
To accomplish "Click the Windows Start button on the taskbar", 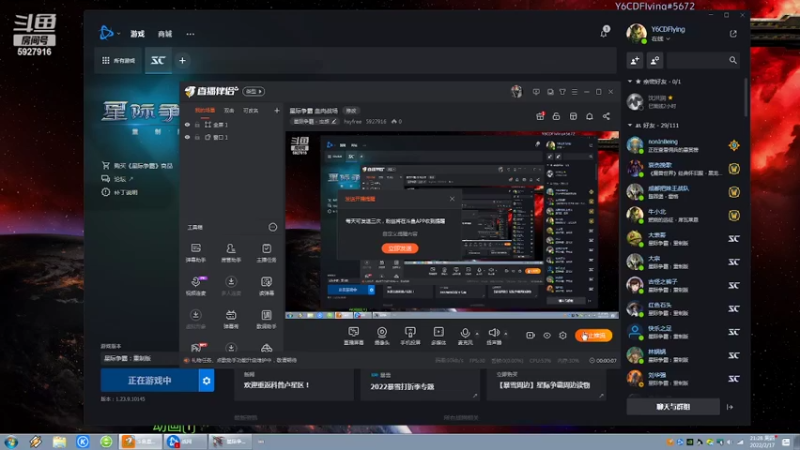I will click(x=11, y=442).
